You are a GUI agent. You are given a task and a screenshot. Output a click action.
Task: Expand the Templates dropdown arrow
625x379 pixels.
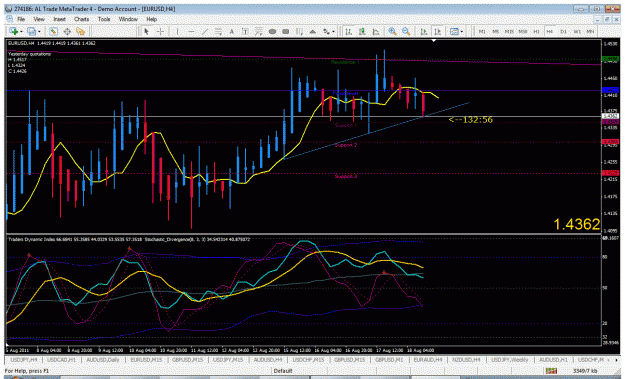462,32
